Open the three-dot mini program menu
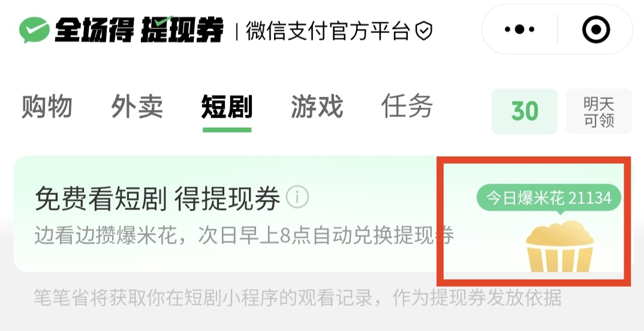This screenshot has height=331, width=644. [519, 29]
